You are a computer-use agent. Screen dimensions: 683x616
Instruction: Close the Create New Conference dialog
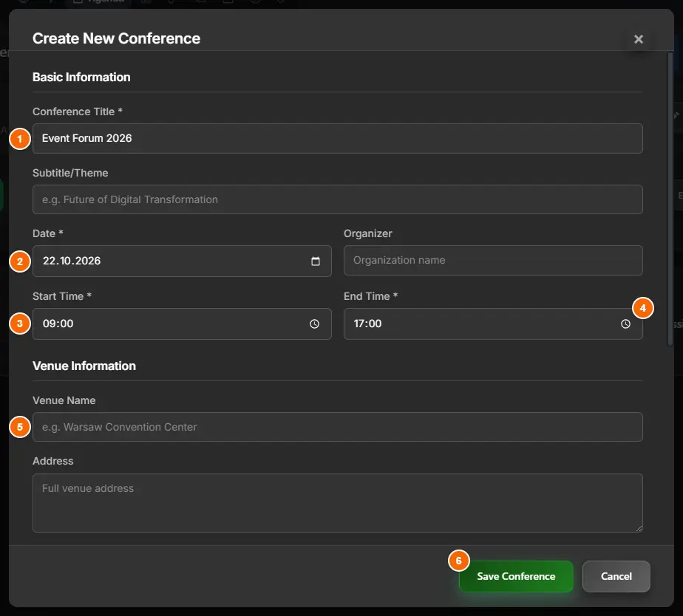click(x=638, y=39)
